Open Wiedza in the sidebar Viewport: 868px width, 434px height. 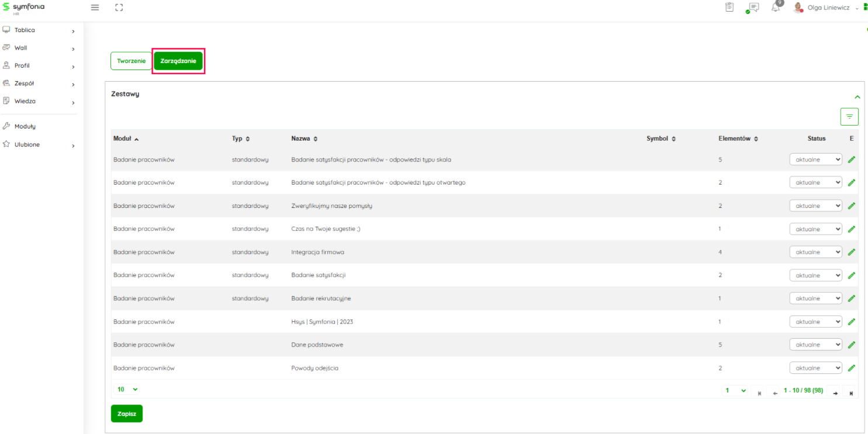tap(25, 101)
